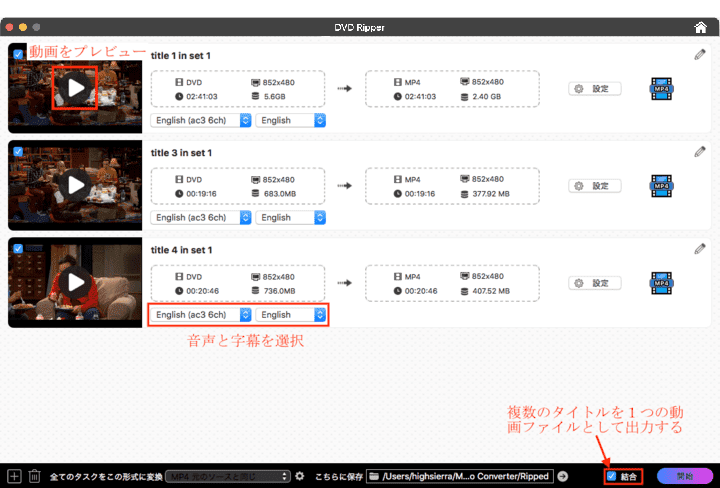Image resolution: width=720 pixels, height=488 pixels.
Task: Open the output format dropdown in bottom bar
Action: point(228,477)
